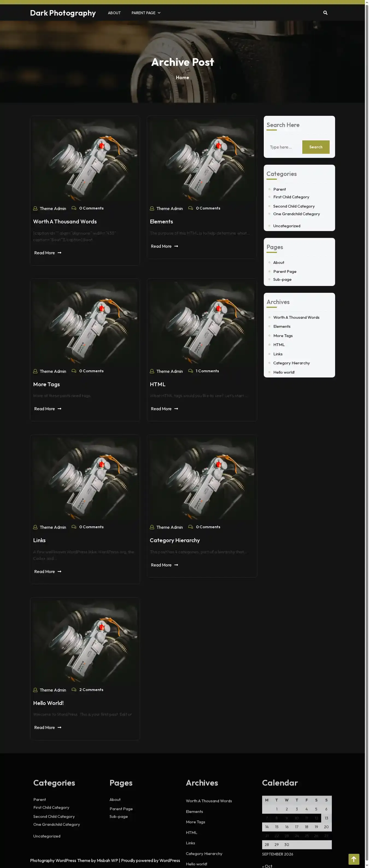Image resolution: width=369 pixels, height=868 pixels.
Task: Open About in the sidebar Pages widget
Action: pyautogui.click(x=279, y=262)
